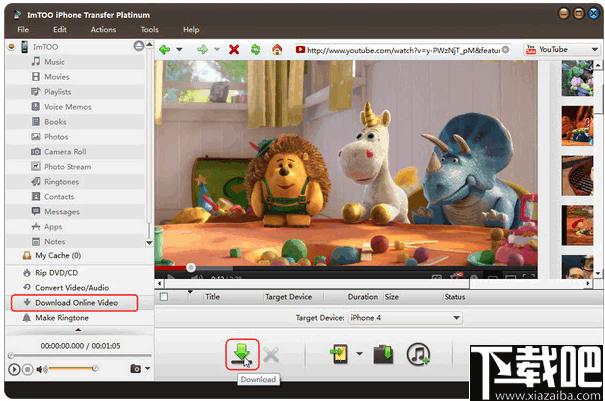Tick the select-all checkbox beside Title
This screenshot has width=605, height=401.
coord(164,297)
